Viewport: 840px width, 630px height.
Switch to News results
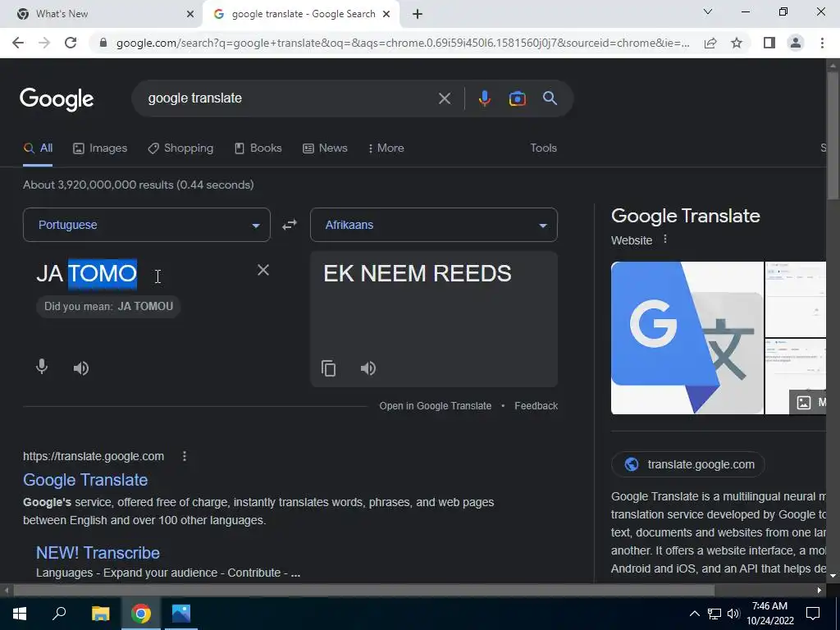[325, 148]
